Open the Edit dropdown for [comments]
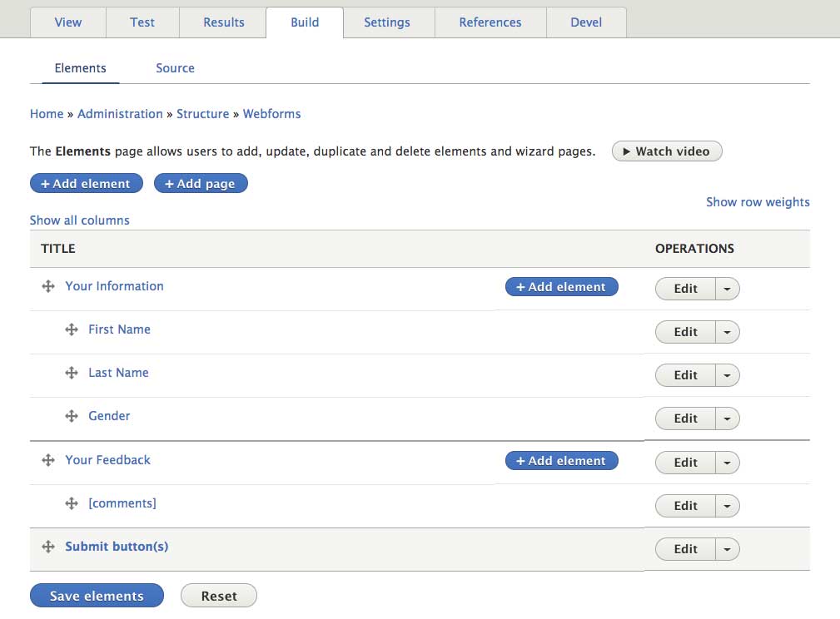840x619 pixels. (x=726, y=506)
